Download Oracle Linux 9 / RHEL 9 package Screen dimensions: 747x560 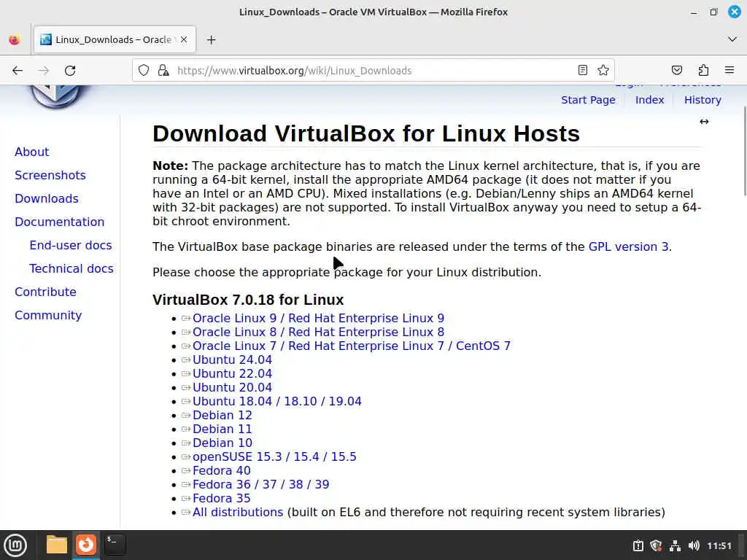pyautogui.click(x=318, y=318)
